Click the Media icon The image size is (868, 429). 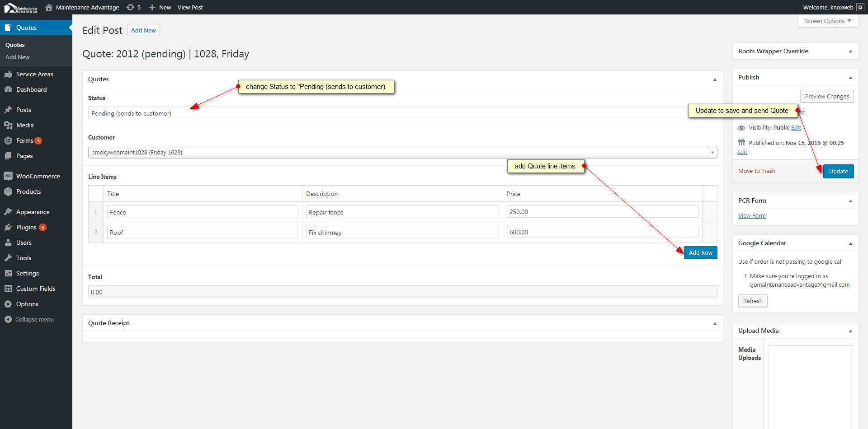pyautogui.click(x=8, y=125)
